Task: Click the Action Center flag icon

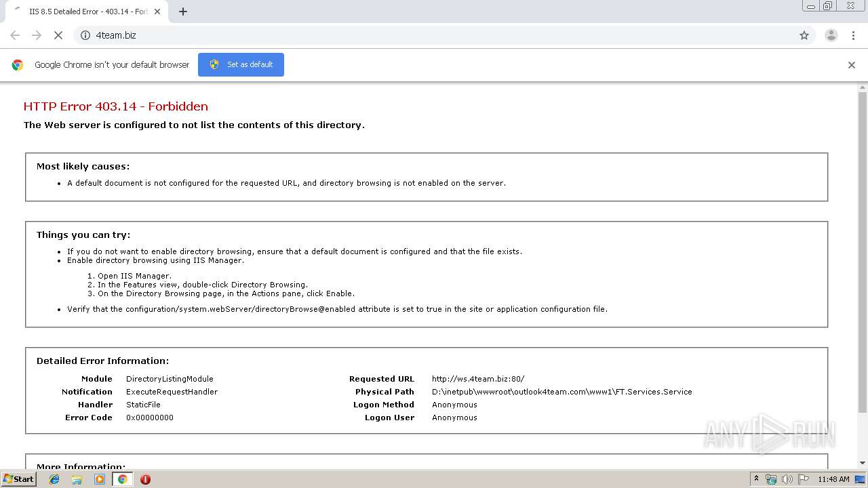Action: tap(804, 479)
